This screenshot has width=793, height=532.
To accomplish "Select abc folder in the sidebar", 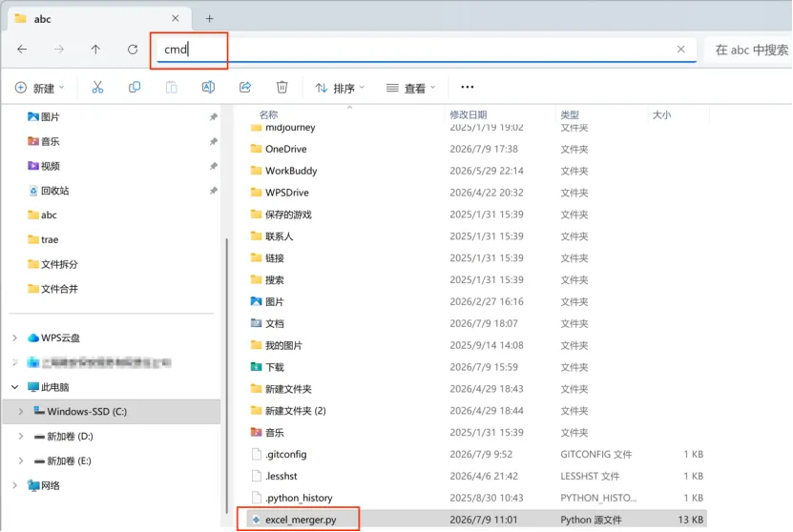I will (x=42, y=215).
